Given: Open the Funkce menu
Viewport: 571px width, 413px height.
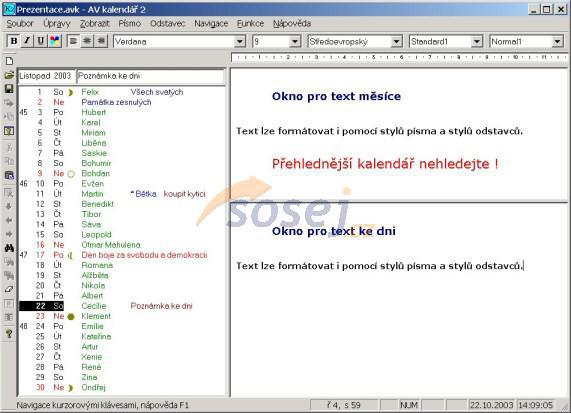Looking at the screenshot, I should tap(250, 24).
